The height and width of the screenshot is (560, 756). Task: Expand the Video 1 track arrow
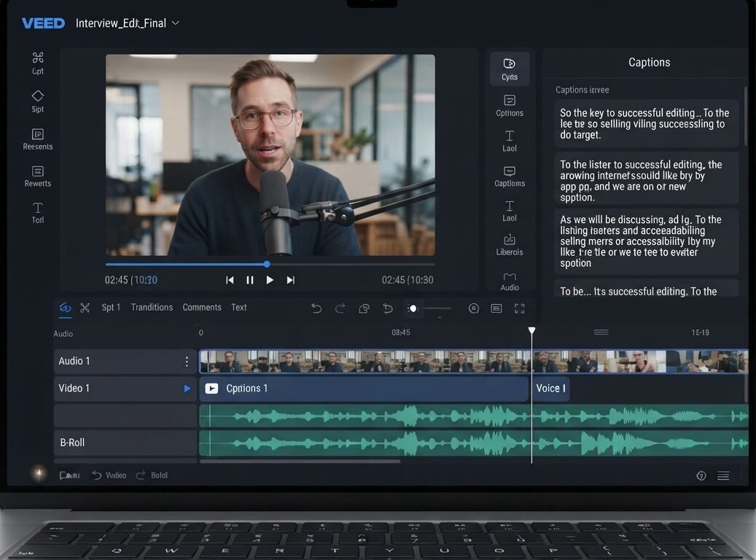tap(187, 389)
